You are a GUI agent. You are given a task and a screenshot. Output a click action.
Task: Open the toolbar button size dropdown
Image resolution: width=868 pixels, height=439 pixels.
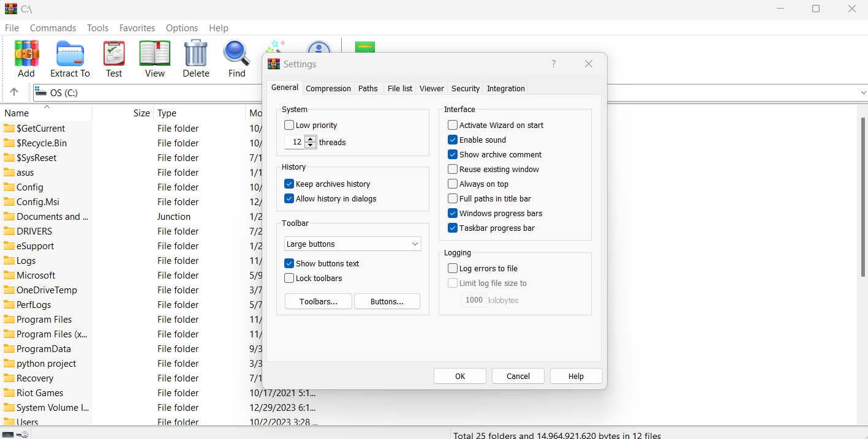tap(352, 244)
